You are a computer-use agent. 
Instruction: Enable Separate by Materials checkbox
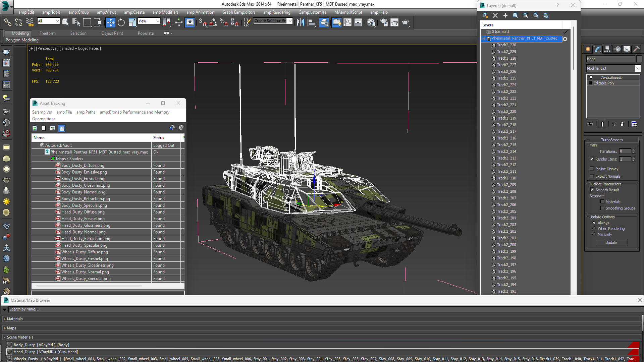(x=602, y=202)
